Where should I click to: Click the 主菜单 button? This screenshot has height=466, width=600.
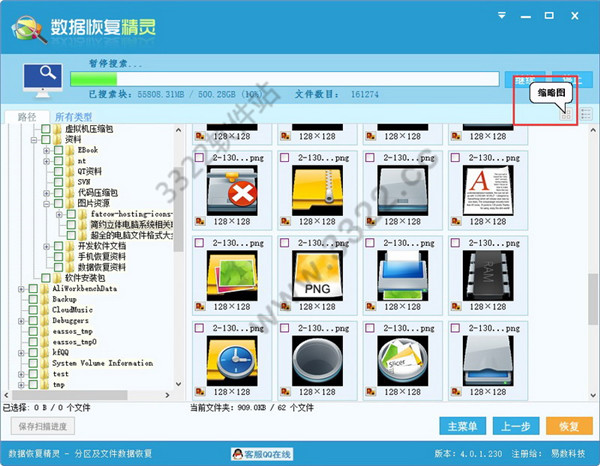point(463,426)
